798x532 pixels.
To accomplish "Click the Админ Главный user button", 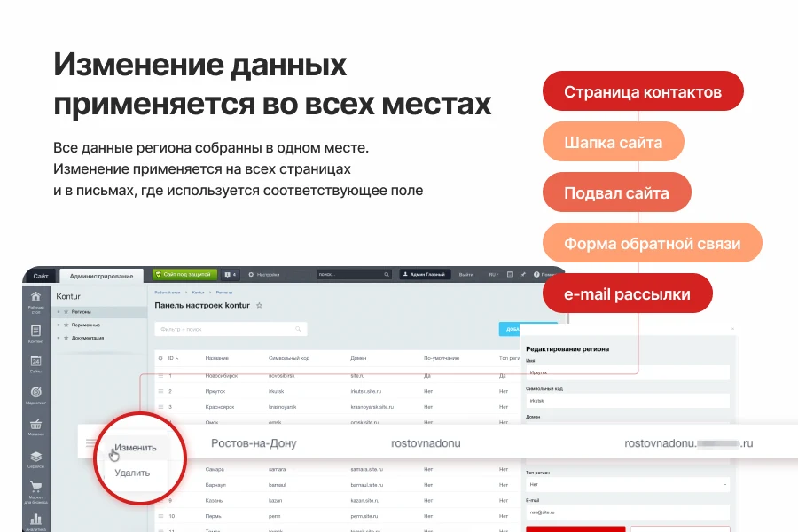I will [424, 274].
